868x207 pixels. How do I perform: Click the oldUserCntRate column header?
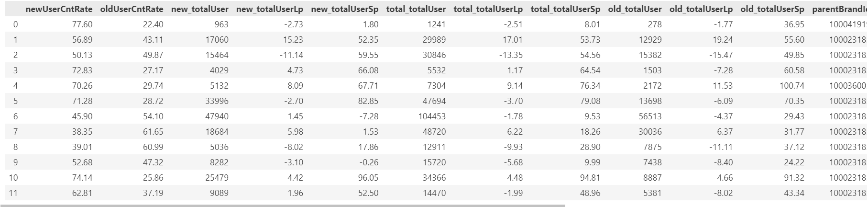[x=132, y=9]
